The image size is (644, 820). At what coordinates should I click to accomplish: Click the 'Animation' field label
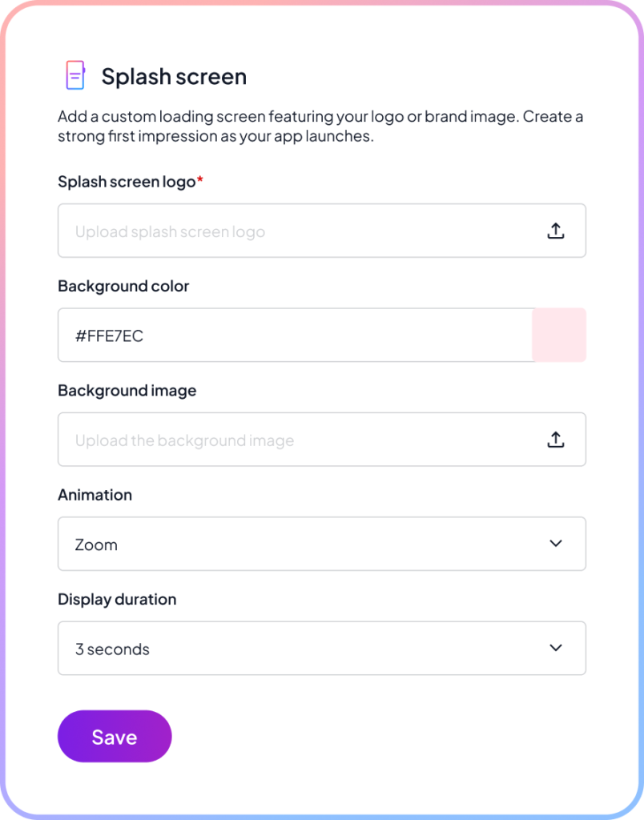(x=95, y=495)
